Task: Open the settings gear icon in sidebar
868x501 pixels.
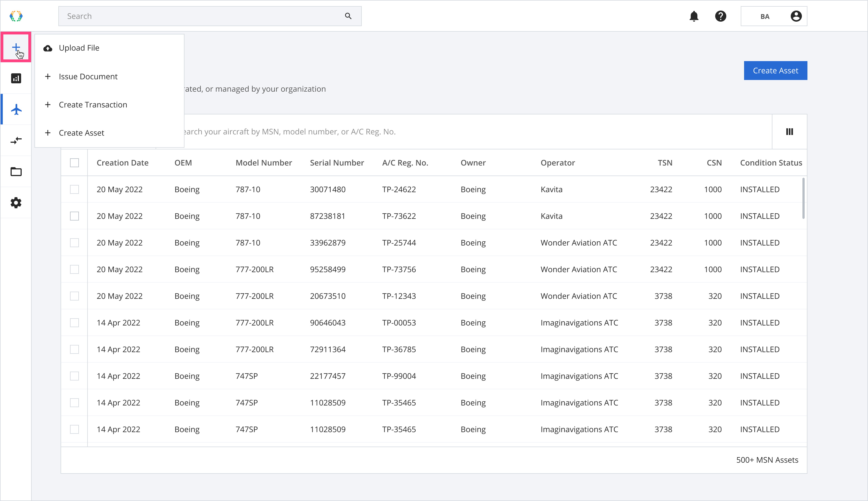Action: (16, 203)
